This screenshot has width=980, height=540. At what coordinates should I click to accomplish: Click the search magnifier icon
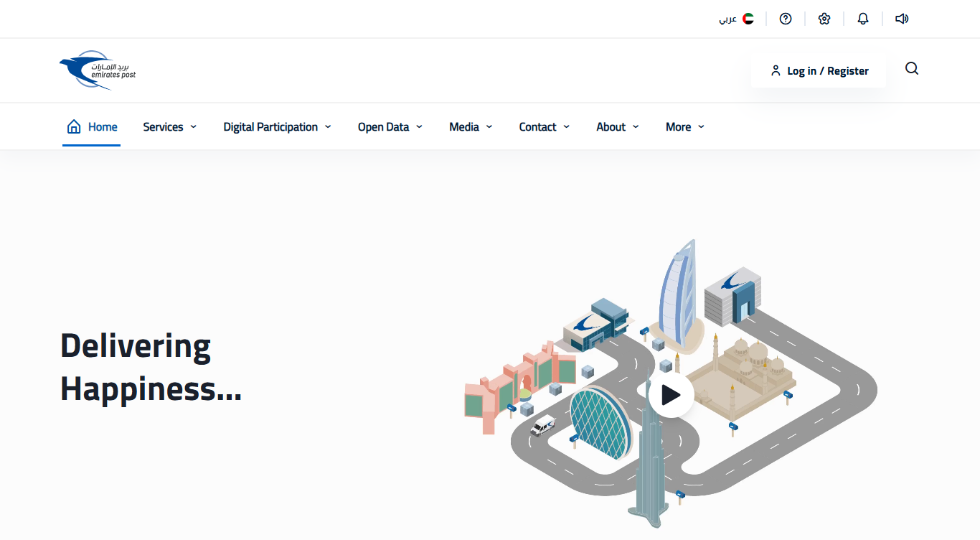coord(912,69)
